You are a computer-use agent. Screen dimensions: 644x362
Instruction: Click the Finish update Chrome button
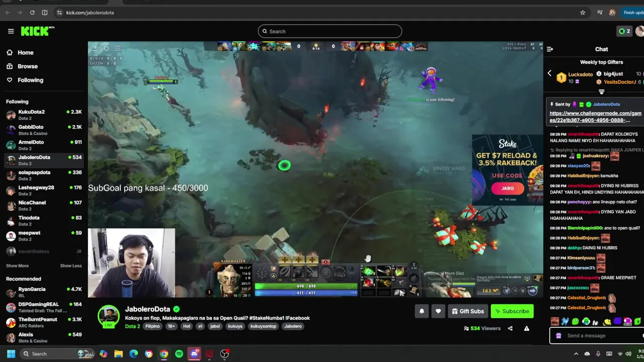(x=632, y=13)
